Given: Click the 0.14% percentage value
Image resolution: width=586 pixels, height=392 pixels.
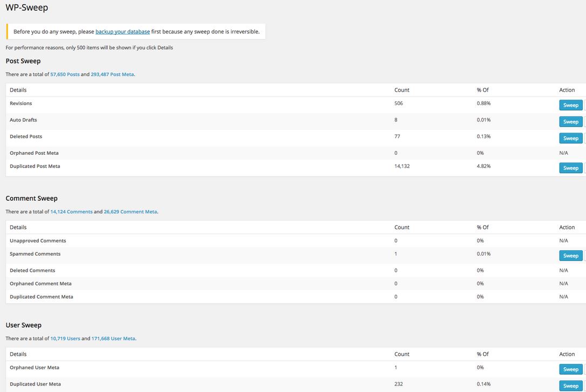Looking at the screenshot, I should (x=483, y=384).
